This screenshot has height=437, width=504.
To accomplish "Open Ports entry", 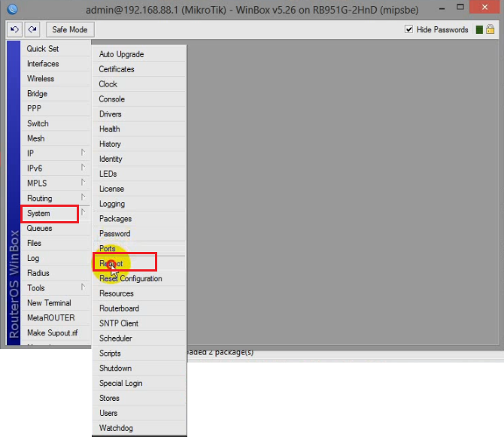I will click(139, 249).
